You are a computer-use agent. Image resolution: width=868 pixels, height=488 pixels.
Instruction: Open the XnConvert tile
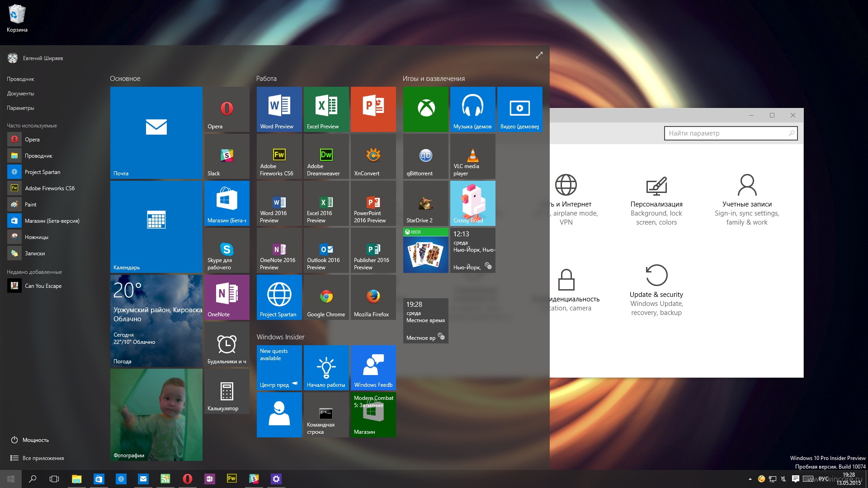tap(373, 156)
